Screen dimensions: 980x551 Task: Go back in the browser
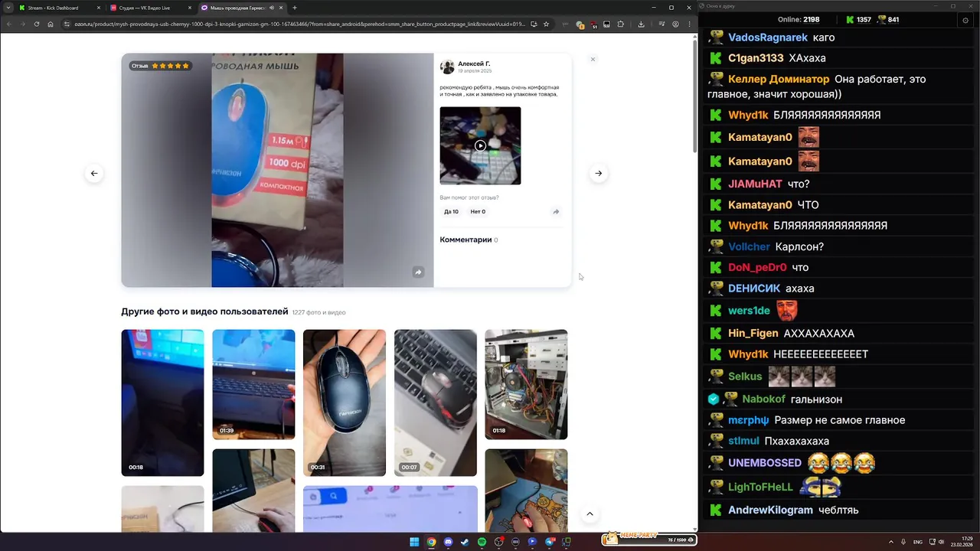(9, 24)
